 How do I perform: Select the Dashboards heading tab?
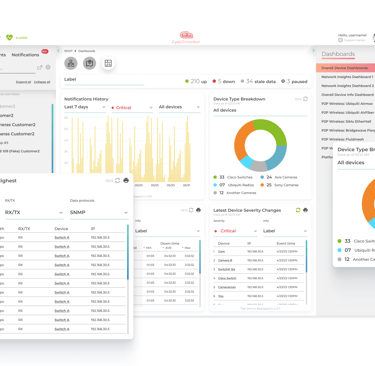(338, 54)
